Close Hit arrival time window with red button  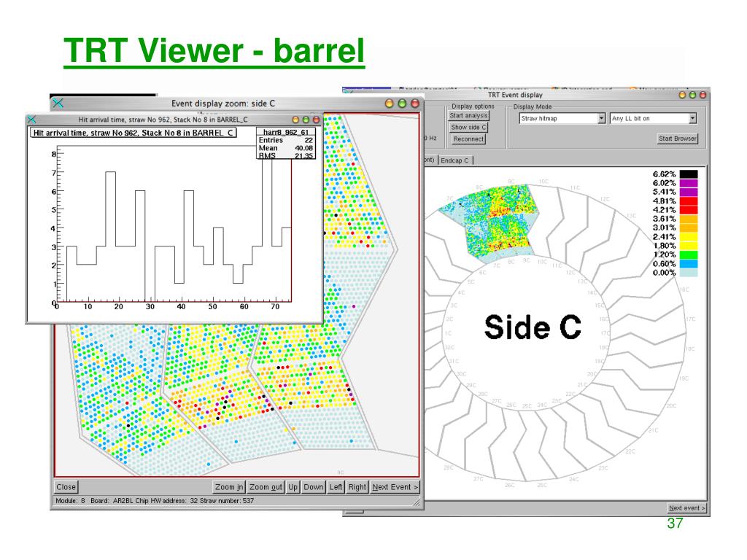click(x=316, y=120)
